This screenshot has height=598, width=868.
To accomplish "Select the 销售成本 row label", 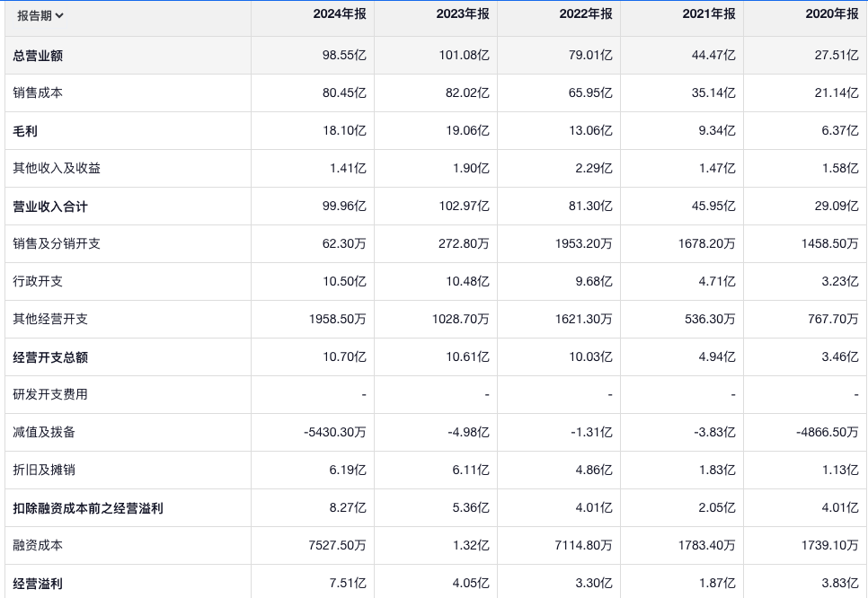I will point(38,93).
